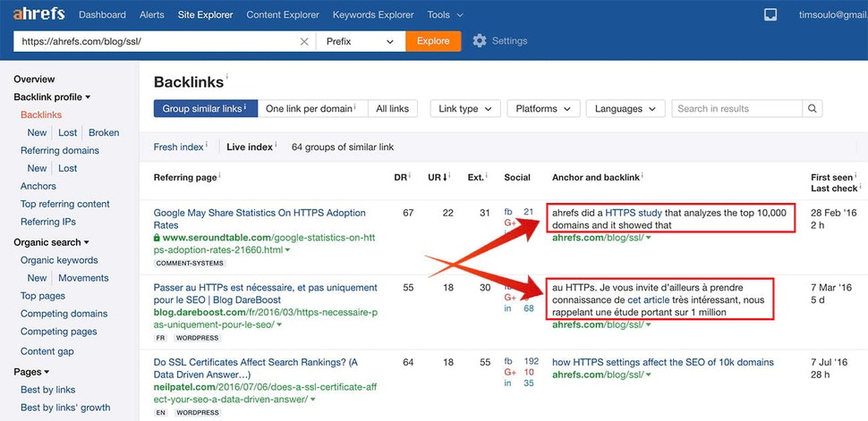The image size is (868, 421).
Task: Click the ahrefs logo
Action: 40,14
